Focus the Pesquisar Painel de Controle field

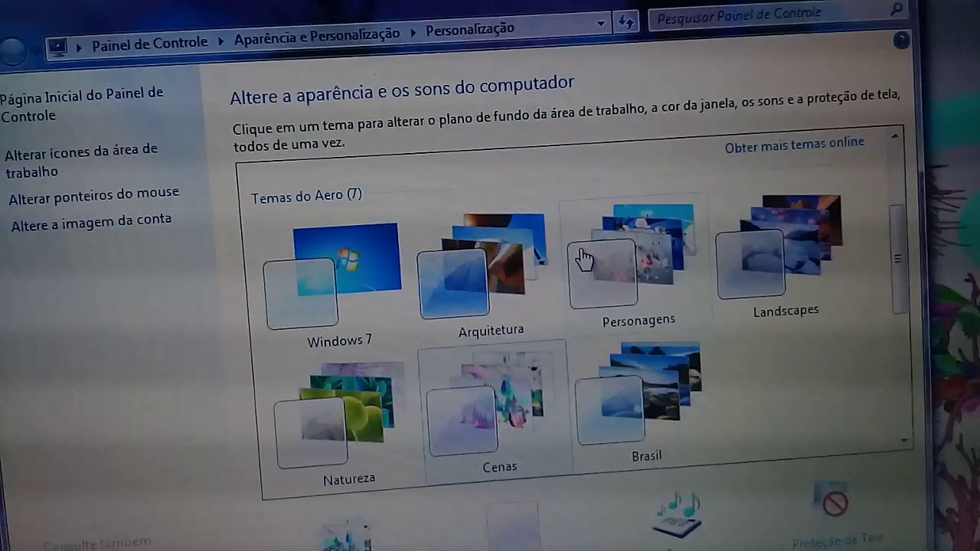point(769,15)
